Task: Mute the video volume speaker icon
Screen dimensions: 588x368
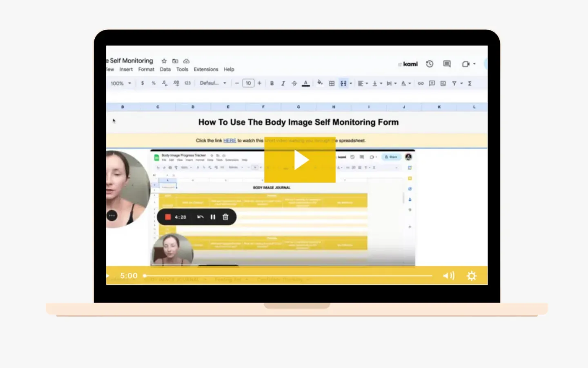Action: click(448, 276)
